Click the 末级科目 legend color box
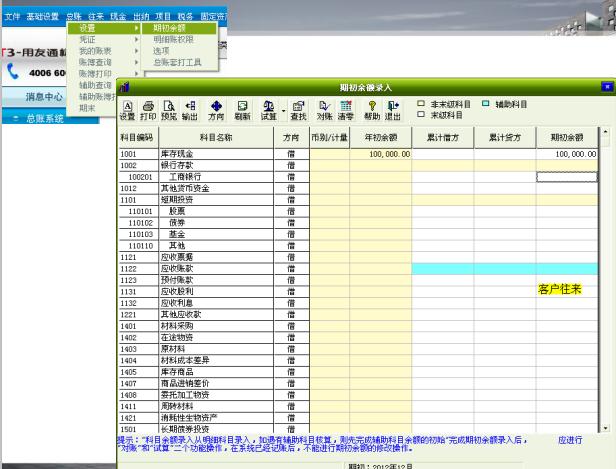 [421, 115]
